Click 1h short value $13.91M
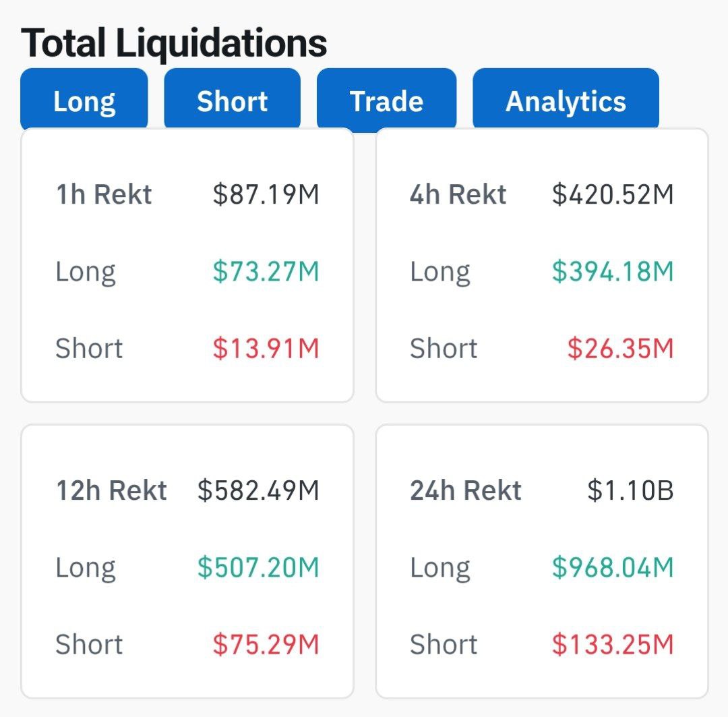The width and height of the screenshot is (728, 717). click(x=266, y=349)
